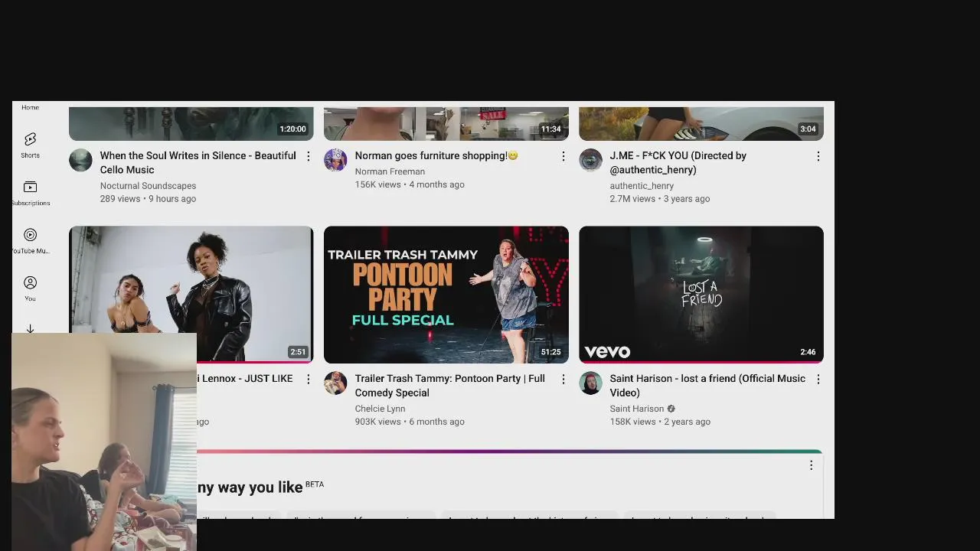Open title Norman goes furniture shopping
This screenshot has width=980, height=551.
click(x=436, y=155)
